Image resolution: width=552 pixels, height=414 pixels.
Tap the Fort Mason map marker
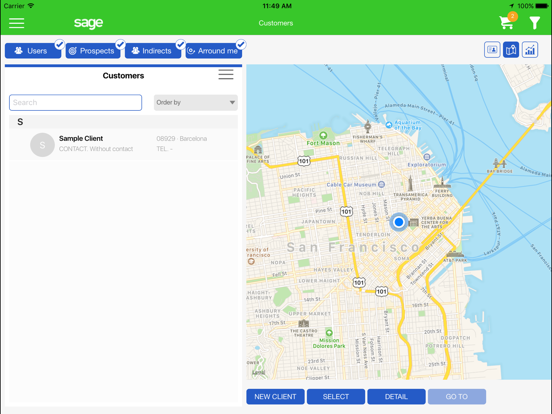click(323, 135)
